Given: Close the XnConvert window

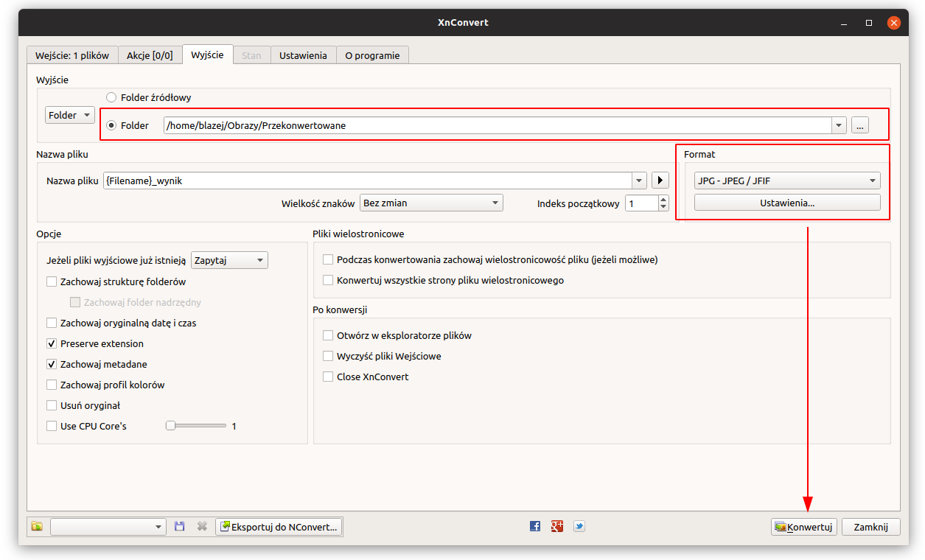Looking at the screenshot, I should tap(894, 23).
